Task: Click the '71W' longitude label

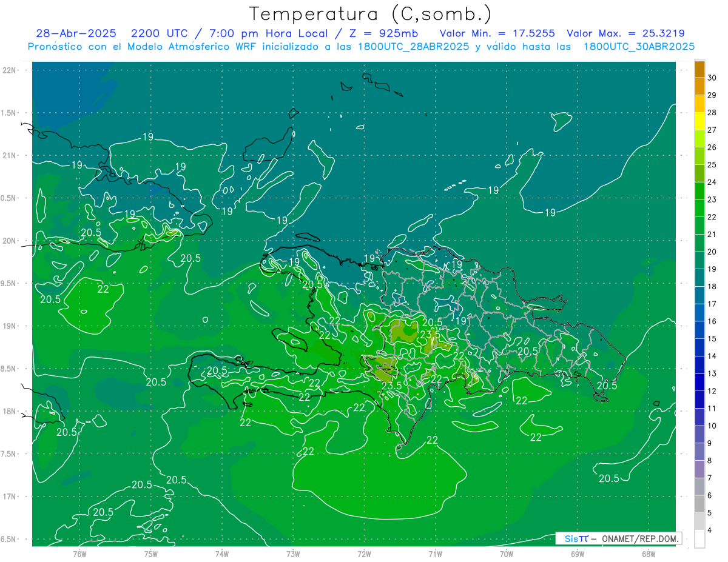Action: [435, 554]
